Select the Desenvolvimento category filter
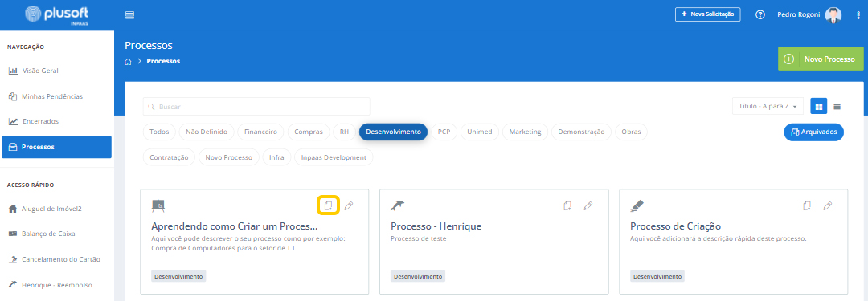Viewport: 868px width, 301px height. click(393, 132)
